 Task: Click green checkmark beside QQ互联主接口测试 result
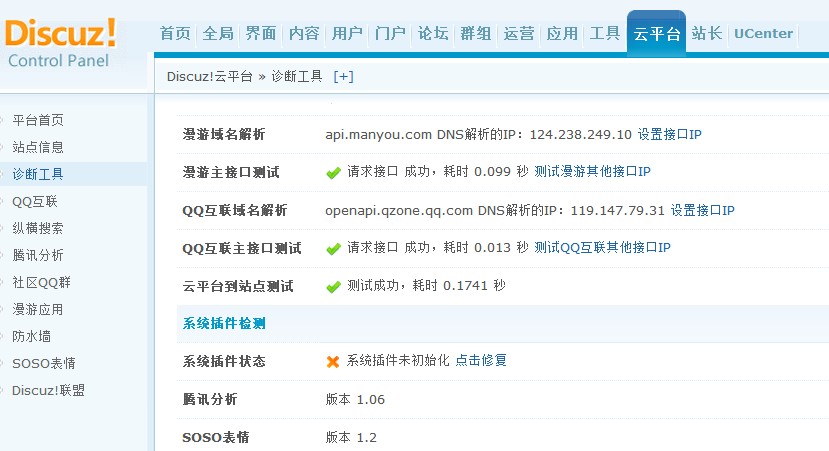(x=333, y=248)
